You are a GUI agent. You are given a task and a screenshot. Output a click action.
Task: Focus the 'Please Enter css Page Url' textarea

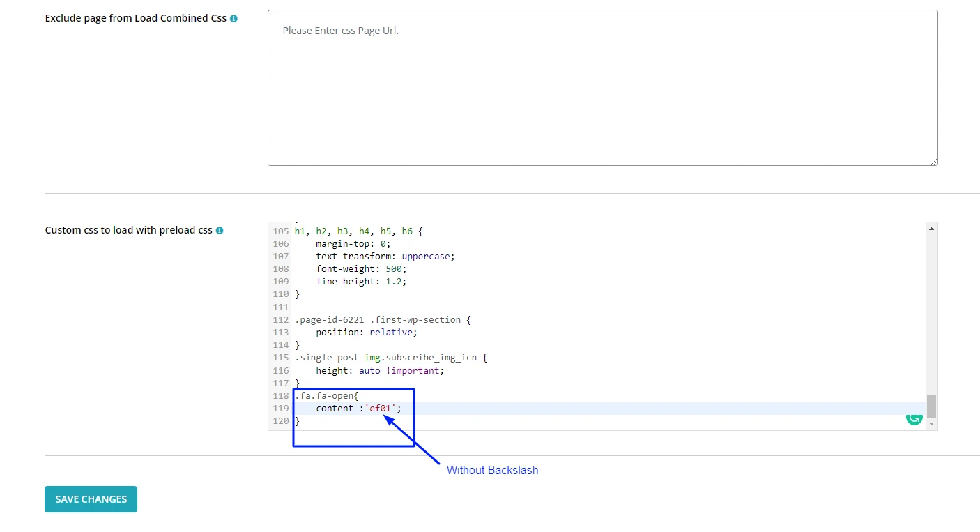click(x=602, y=88)
